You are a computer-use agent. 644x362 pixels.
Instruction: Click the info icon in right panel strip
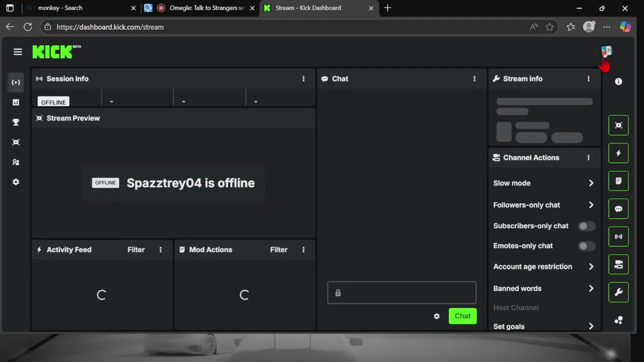point(618,81)
